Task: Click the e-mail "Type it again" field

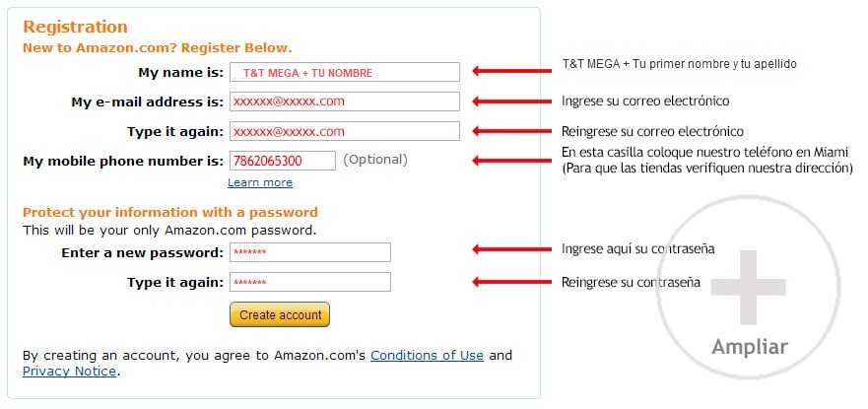Action: click(344, 131)
